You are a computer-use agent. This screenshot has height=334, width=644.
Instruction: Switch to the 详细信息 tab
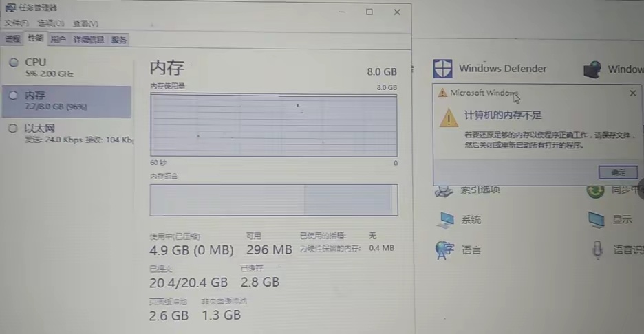click(88, 39)
